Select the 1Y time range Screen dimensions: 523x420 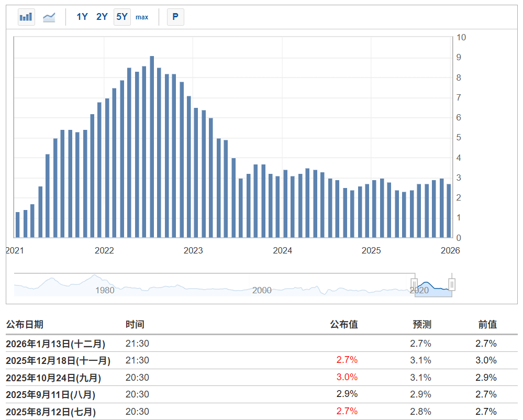pyautogui.click(x=82, y=17)
